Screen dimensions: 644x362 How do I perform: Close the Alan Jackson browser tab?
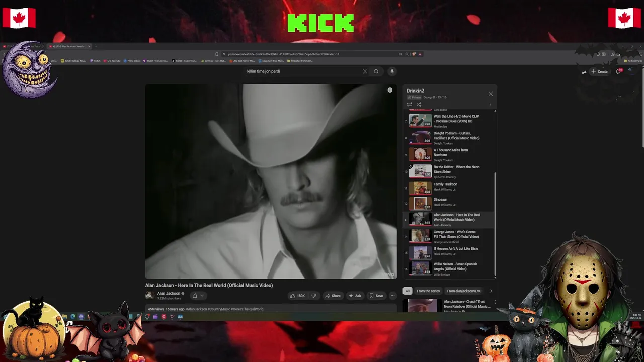point(89,46)
